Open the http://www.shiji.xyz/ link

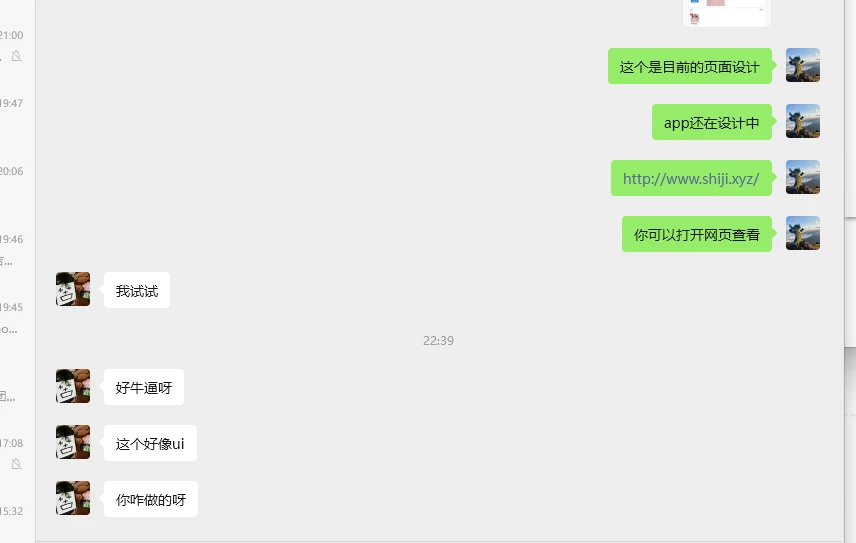point(691,178)
